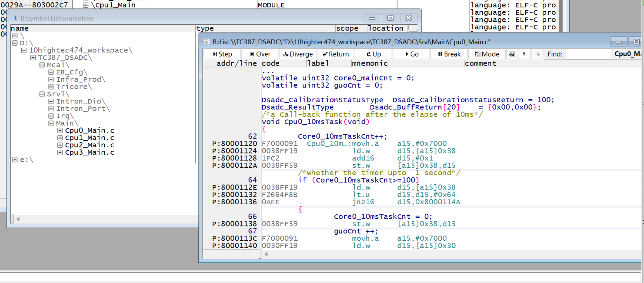Select Cpu2_Main.c in the source tree
644x283 pixels.
pos(90,145)
